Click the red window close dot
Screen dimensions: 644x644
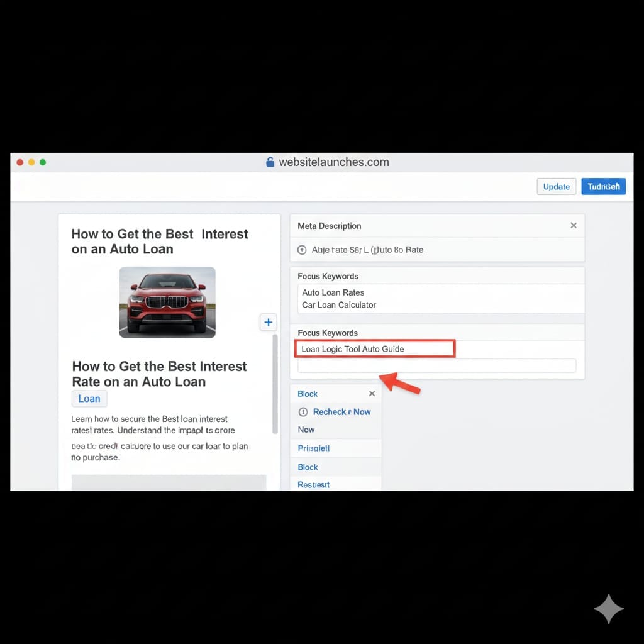tap(20, 162)
